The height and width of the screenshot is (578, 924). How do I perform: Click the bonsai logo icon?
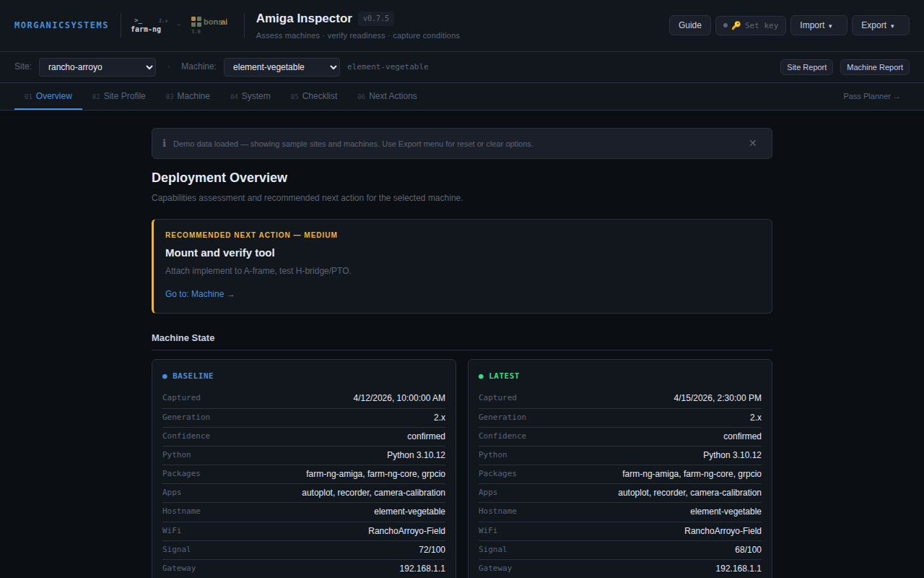[196, 22]
